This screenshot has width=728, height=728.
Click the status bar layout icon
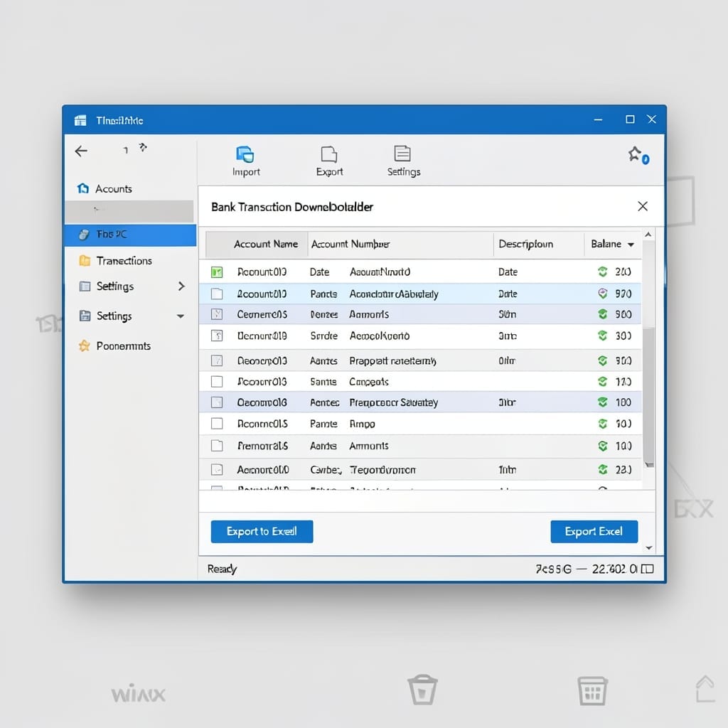coord(647,569)
